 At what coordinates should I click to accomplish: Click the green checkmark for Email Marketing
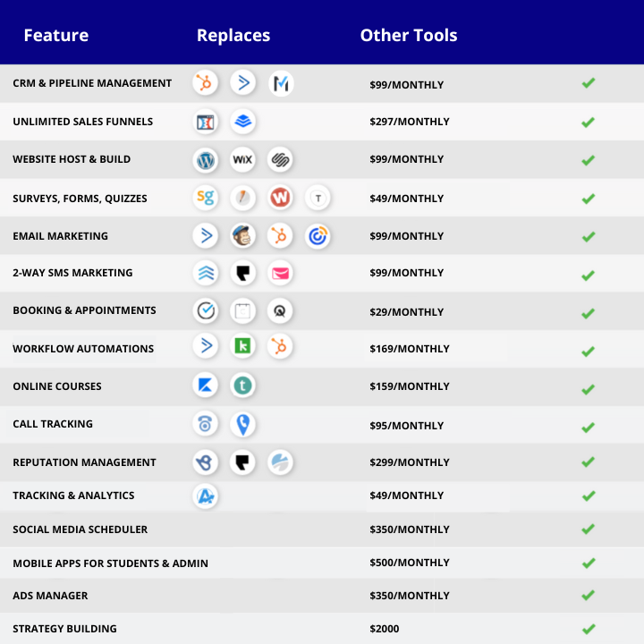coord(589,236)
